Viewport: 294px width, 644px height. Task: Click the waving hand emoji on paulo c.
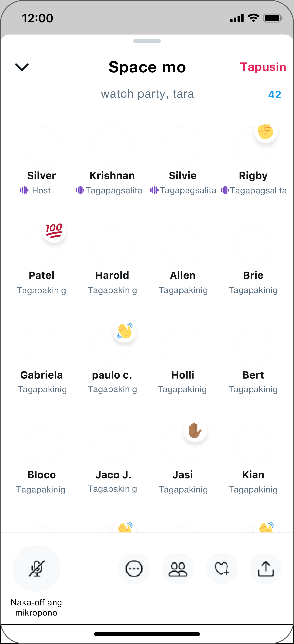point(125,331)
